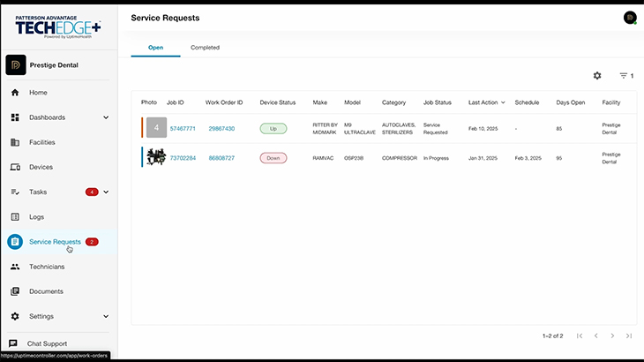The width and height of the screenshot is (644, 362).
Task: Go to the next page of results
Action: (x=612, y=336)
